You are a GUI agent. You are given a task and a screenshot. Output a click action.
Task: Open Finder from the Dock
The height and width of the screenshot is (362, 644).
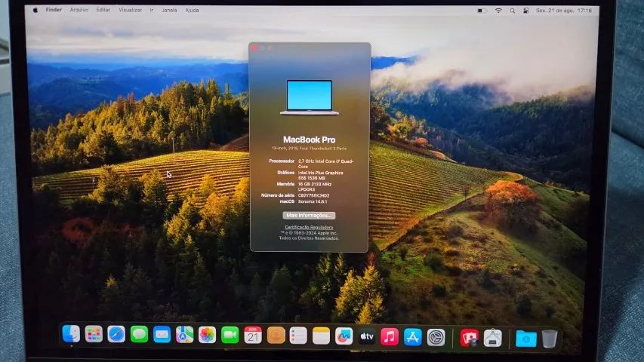click(x=71, y=333)
